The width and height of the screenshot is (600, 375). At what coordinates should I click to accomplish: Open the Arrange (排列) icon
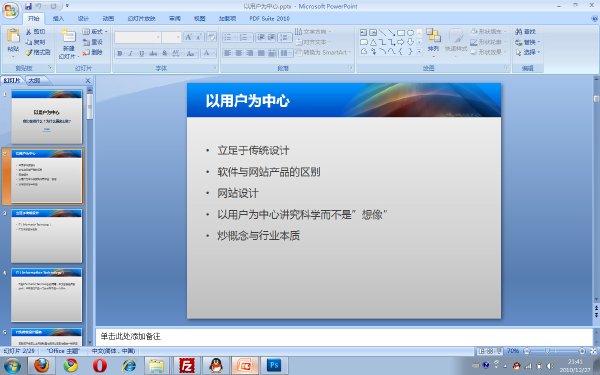[434, 35]
